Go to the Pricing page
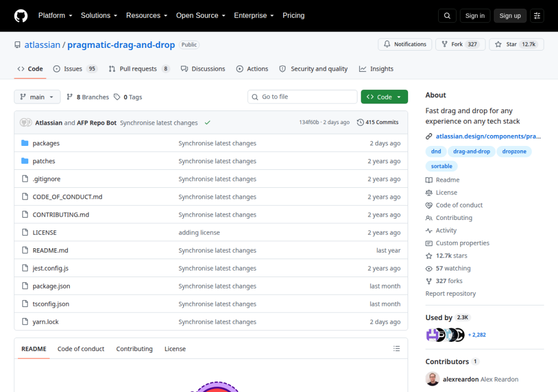558x392 pixels. [294, 16]
